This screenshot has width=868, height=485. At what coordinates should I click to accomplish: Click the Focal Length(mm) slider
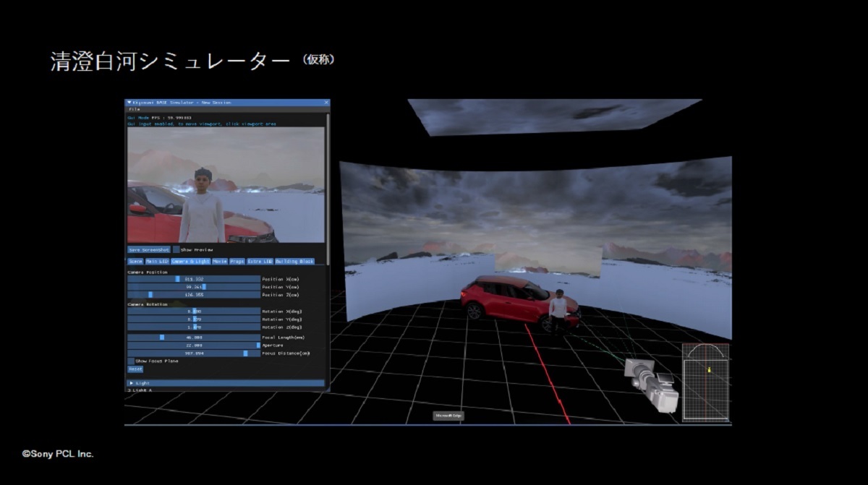[193, 337]
